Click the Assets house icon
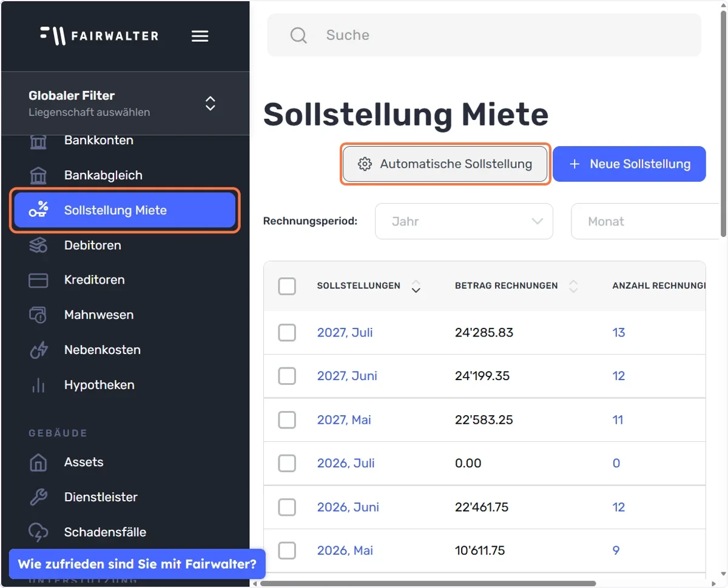This screenshot has height=588, width=728. tap(38, 462)
